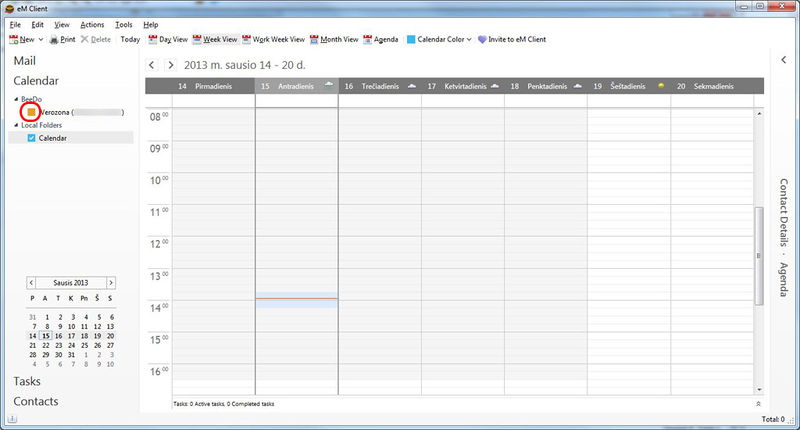Viewport: 800px width, 430px height.
Task: Uncheck the local Calendar checkbox
Action: coord(32,138)
